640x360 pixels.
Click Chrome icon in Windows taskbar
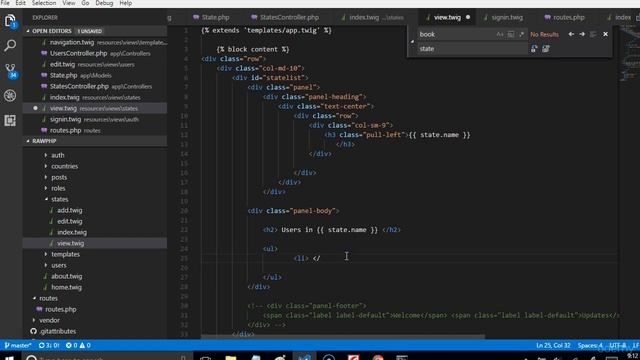(x=378, y=358)
